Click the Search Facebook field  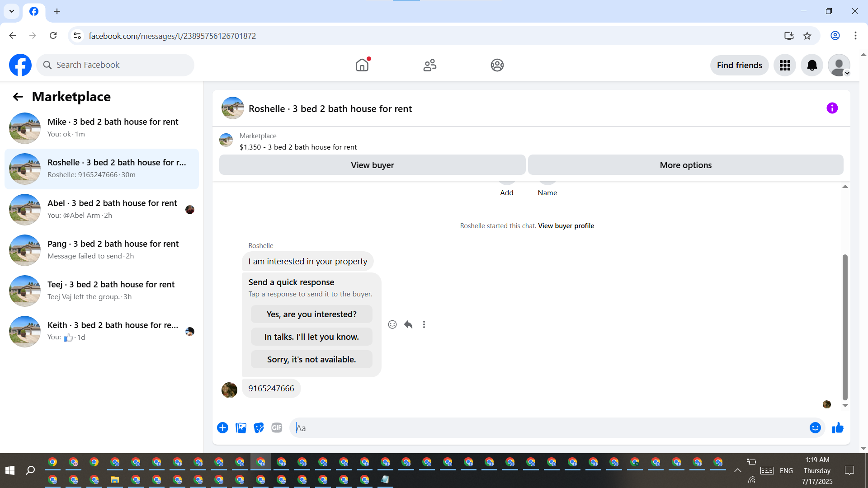pos(115,65)
